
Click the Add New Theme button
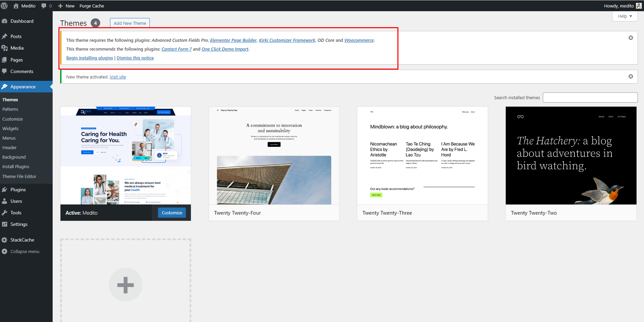click(x=130, y=23)
